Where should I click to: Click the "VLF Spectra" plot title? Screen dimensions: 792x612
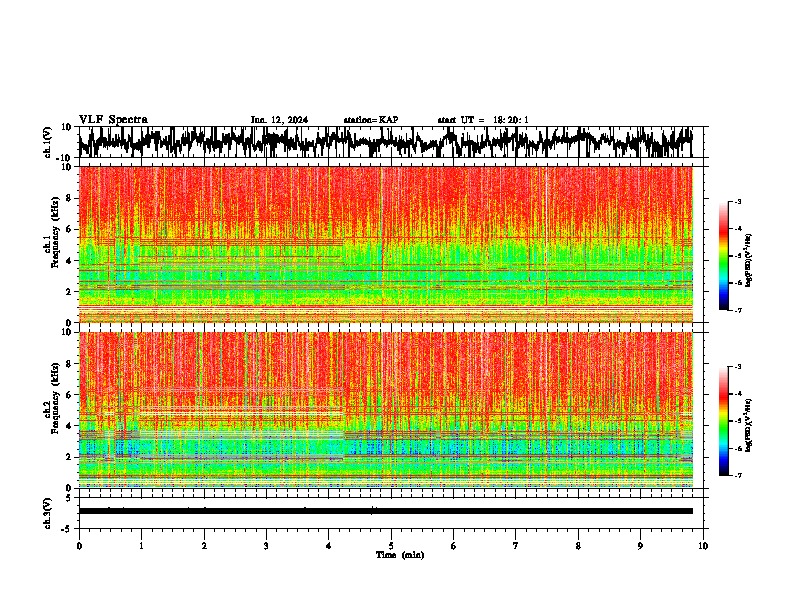click(113, 120)
